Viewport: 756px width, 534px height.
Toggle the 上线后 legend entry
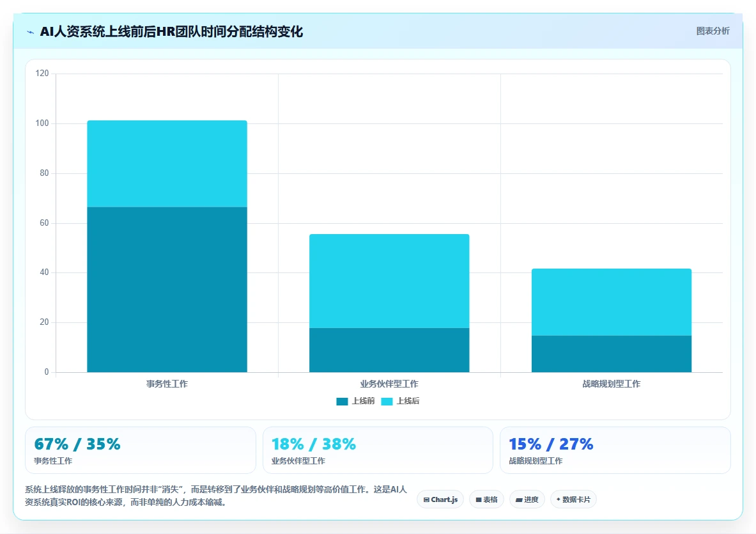400,401
